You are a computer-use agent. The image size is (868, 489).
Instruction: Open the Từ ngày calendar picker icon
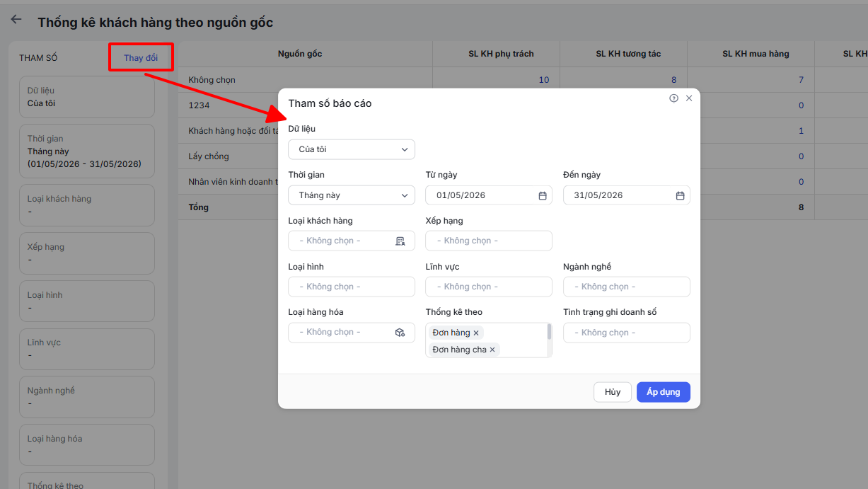coord(543,195)
